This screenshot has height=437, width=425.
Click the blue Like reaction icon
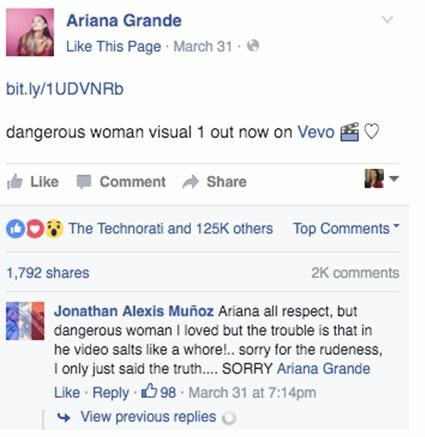point(15,229)
